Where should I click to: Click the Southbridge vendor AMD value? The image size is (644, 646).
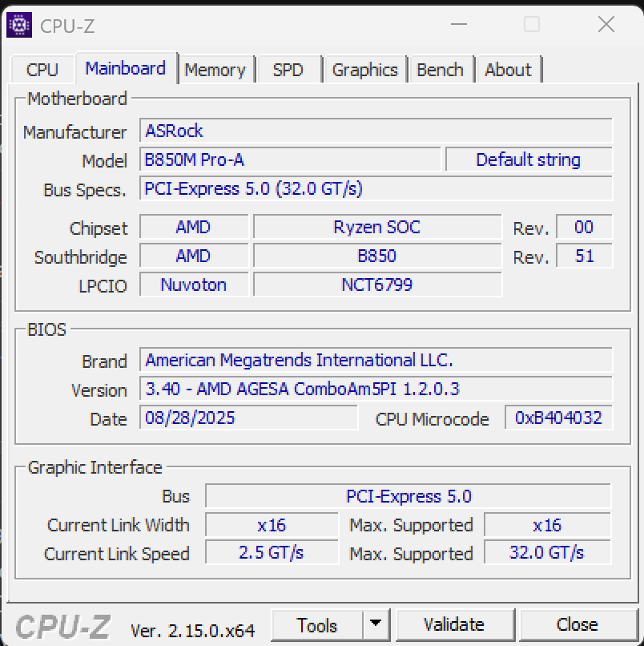pyautogui.click(x=194, y=256)
